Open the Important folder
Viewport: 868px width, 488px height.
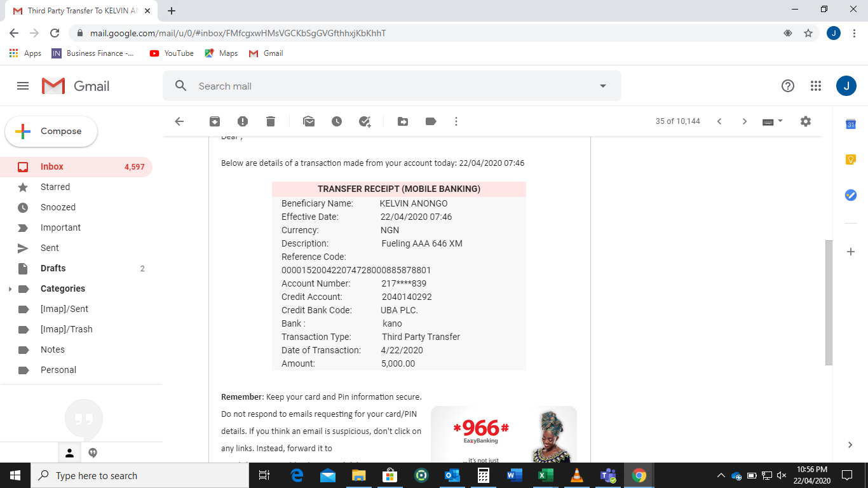[x=76, y=227]
